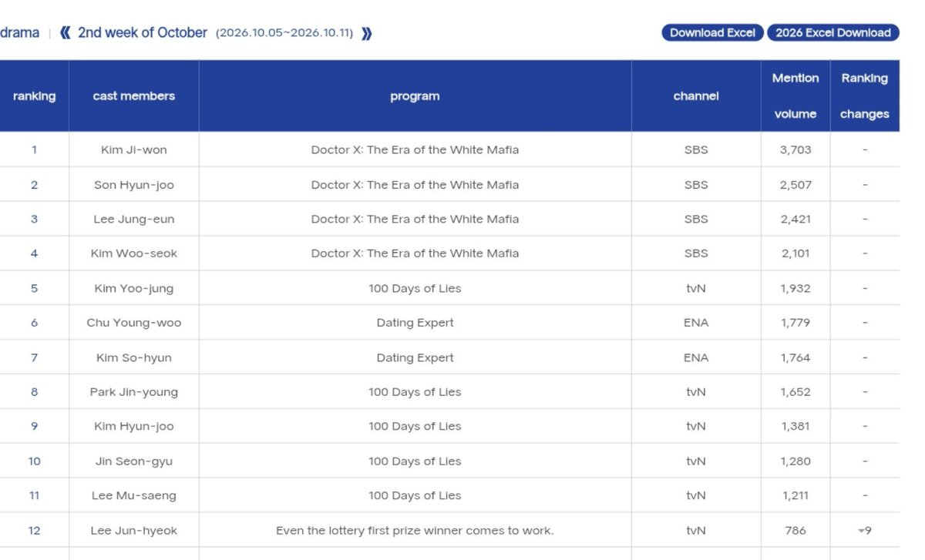The height and width of the screenshot is (560, 925).
Task: Click mention volume 3,703
Action: [x=795, y=150]
